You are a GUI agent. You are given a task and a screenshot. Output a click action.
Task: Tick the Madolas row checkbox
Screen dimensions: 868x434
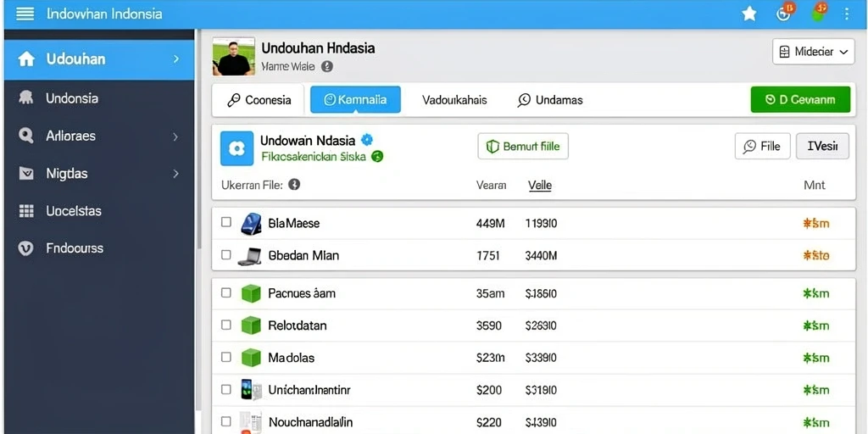click(x=225, y=357)
